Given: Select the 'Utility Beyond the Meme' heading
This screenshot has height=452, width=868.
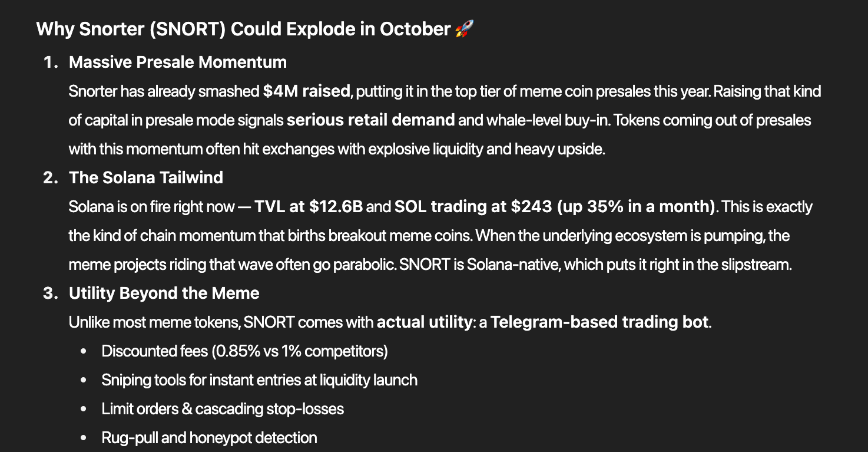Looking at the screenshot, I should coord(164,293).
